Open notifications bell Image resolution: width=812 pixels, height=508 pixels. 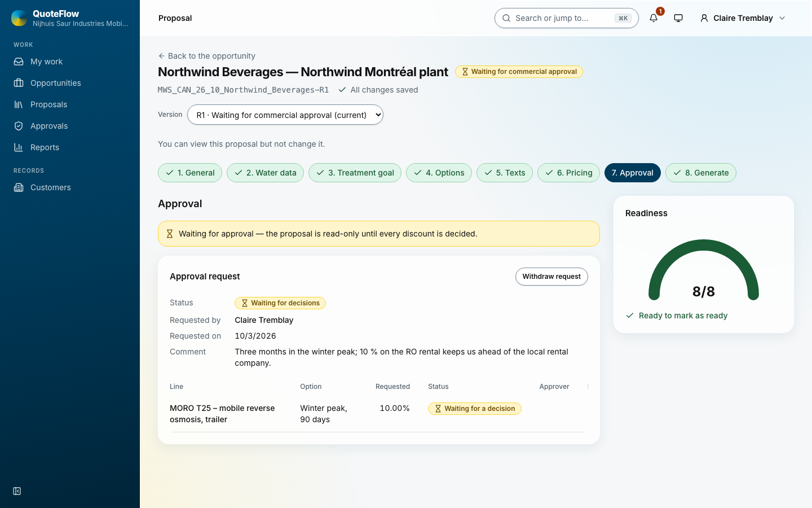tap(654, 18)
